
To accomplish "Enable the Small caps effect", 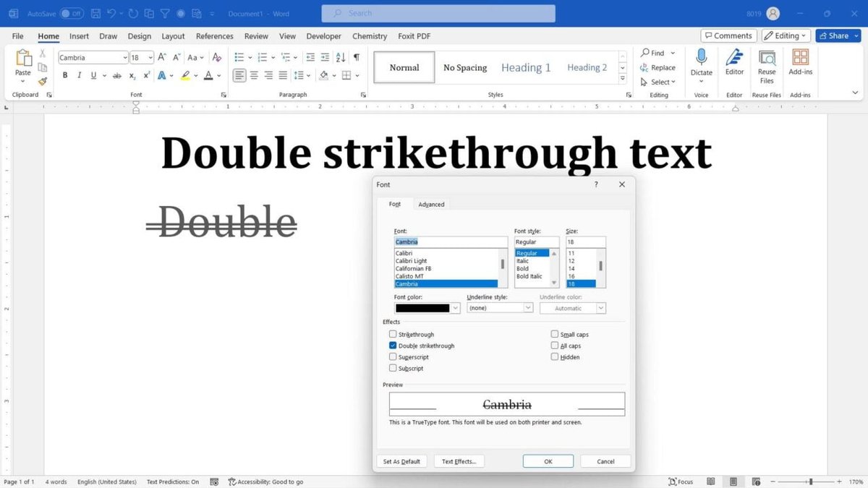I will [554, 334].
